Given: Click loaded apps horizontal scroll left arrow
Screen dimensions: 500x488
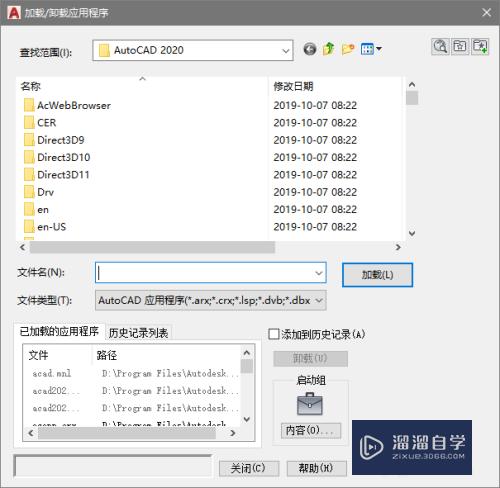Looking at the screenshot, I should [31, 433].
